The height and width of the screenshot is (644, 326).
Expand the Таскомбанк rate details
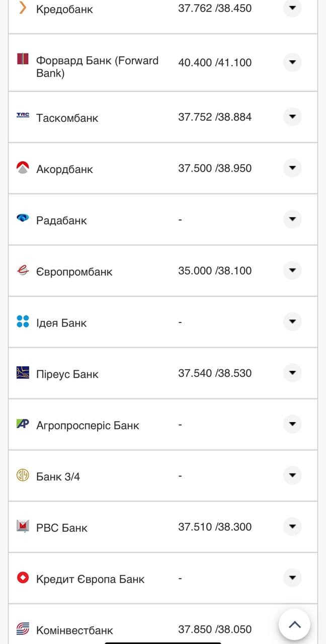pos(292,117)
